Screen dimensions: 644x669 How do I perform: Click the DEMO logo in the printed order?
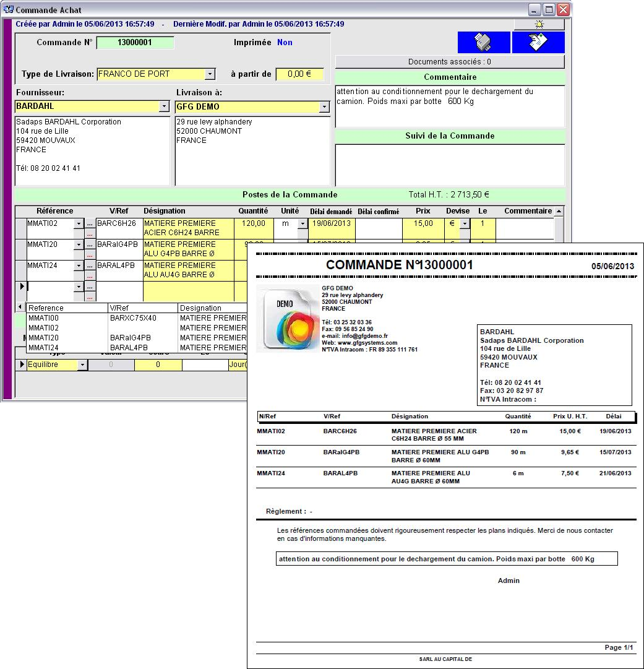(x=288, y=319)
